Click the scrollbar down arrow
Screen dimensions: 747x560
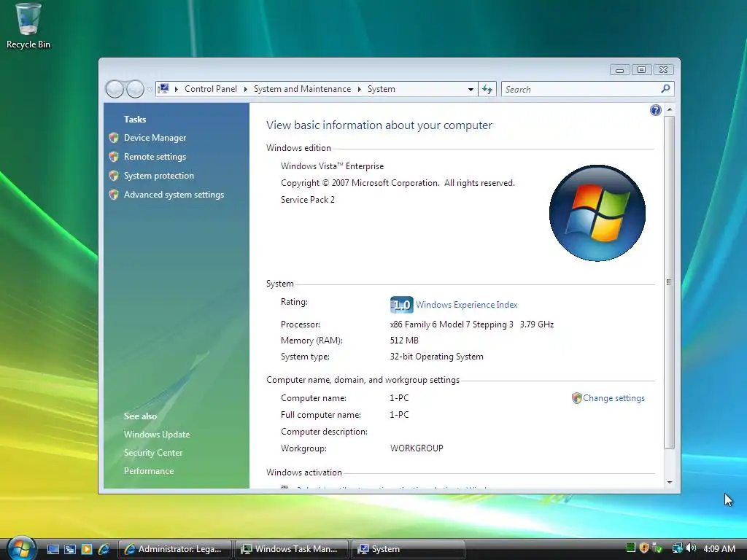click(670, 483)
